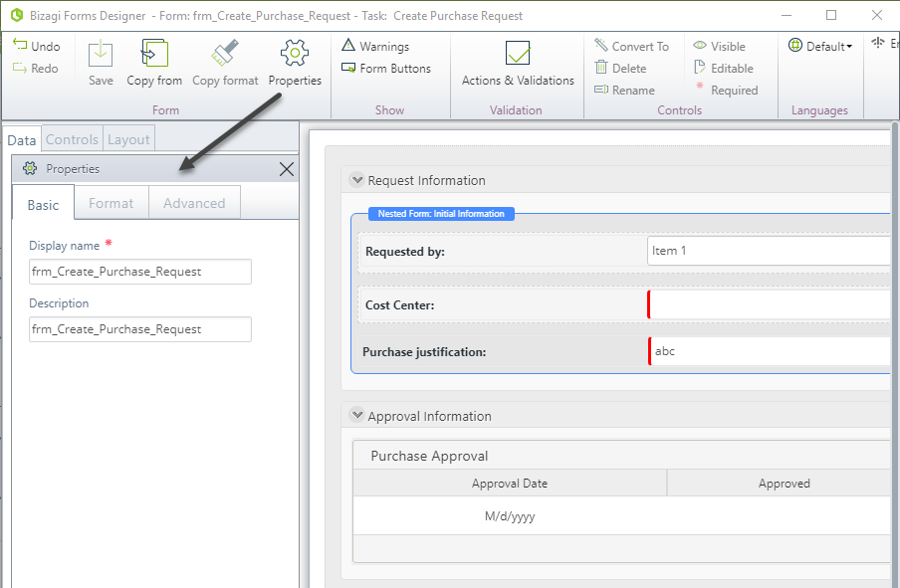Switch to the Layout tab
Image resolution: width=900 pixels, height=588 pixels.
[x=128, y=139]
